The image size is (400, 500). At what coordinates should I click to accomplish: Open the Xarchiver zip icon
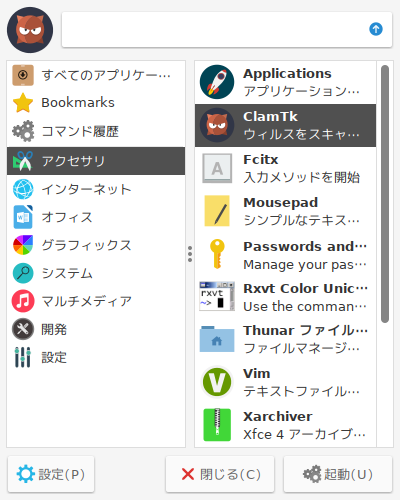[x=217, y=425]
